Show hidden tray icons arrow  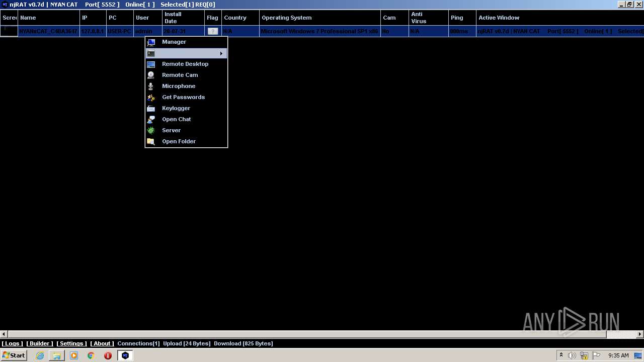point(561,355)
